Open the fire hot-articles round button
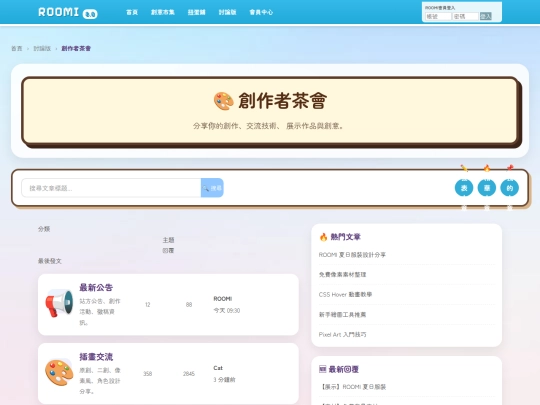Viewport: 540px width, 405px height. click(487, 188)
